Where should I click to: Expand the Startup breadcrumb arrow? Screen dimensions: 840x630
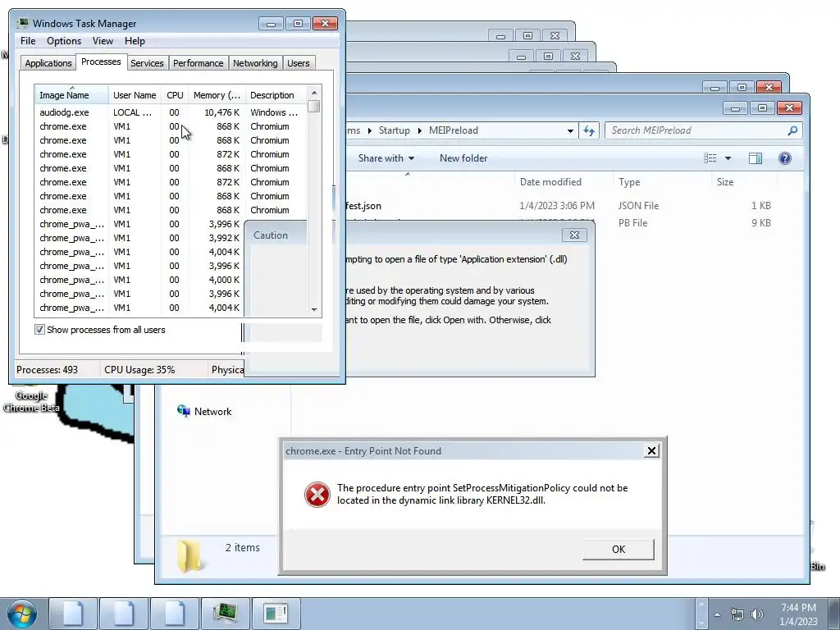(x=419, y=130)
